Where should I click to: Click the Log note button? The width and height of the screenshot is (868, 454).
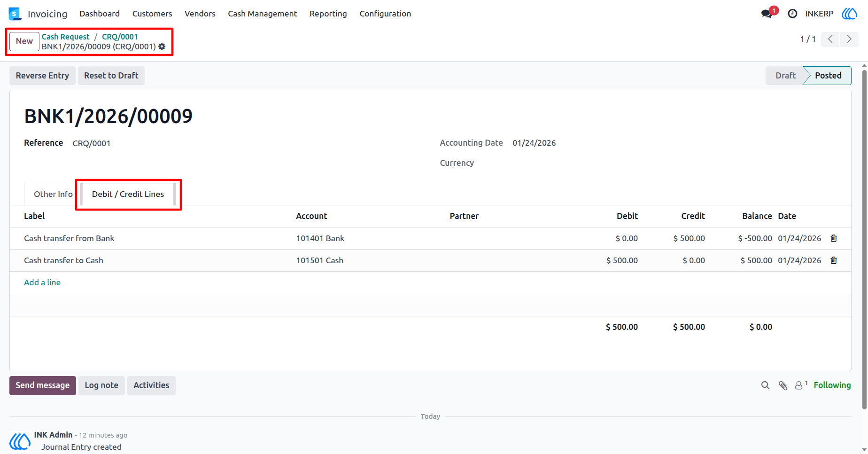coord(101,385)
